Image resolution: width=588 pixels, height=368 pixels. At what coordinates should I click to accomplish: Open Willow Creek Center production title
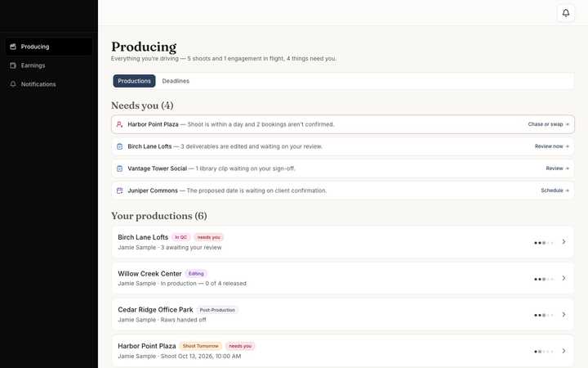149,274
